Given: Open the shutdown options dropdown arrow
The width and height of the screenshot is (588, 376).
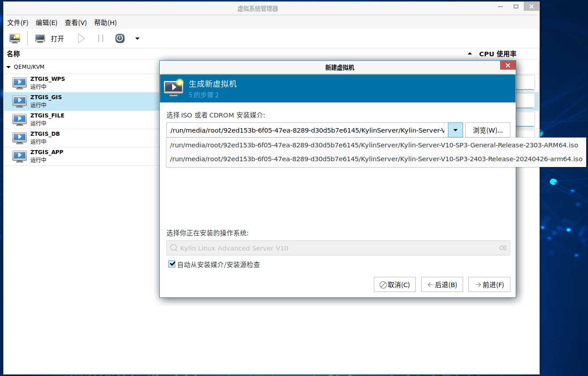Looking at the screenshot, I should 137,38.
